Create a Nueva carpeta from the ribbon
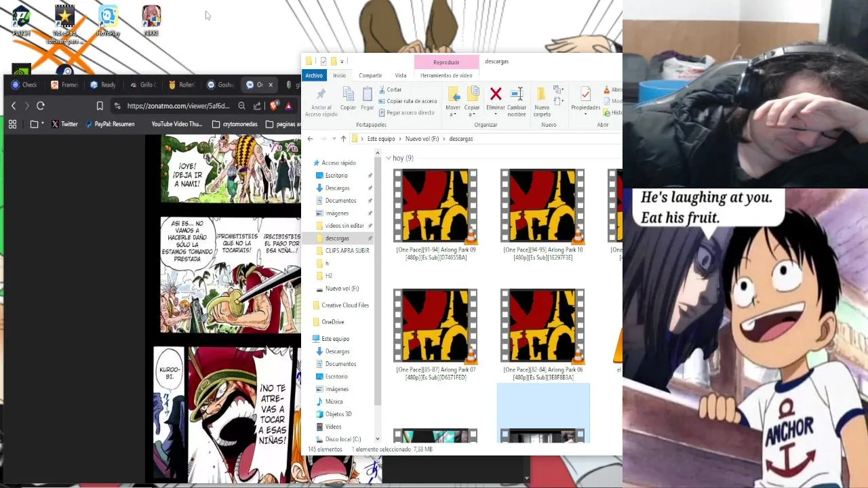Image resolution: width=868 pixels, height=488 pixels. coord(542,102)
